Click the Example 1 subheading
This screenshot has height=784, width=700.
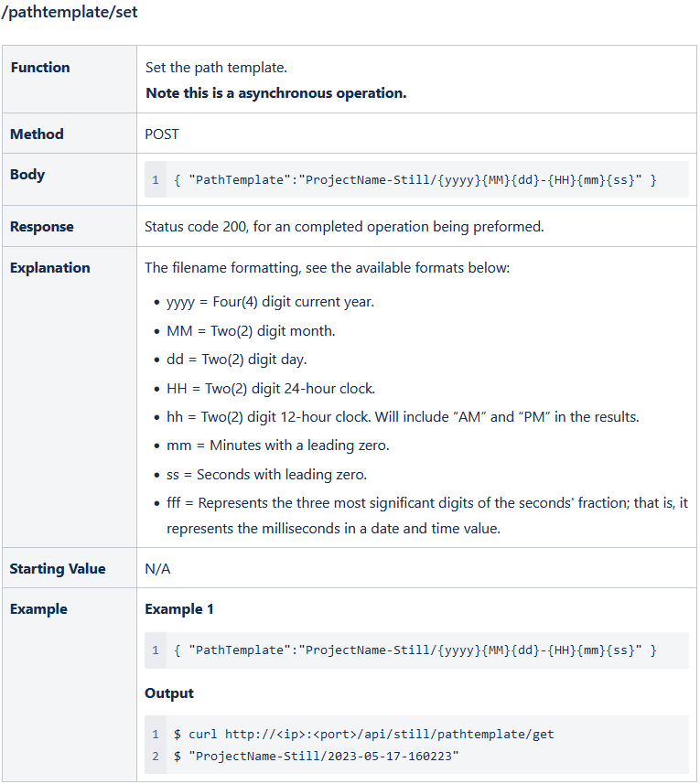[178, 609]
